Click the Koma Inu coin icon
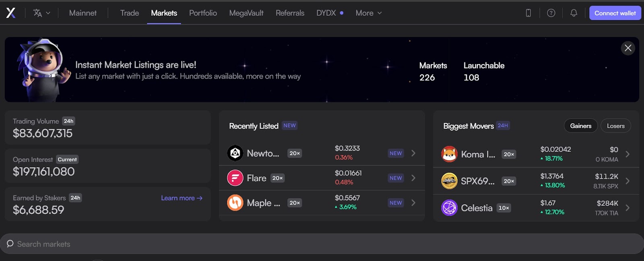The width and height of the screenshot is (644, 261). click(x=449, y=154)
